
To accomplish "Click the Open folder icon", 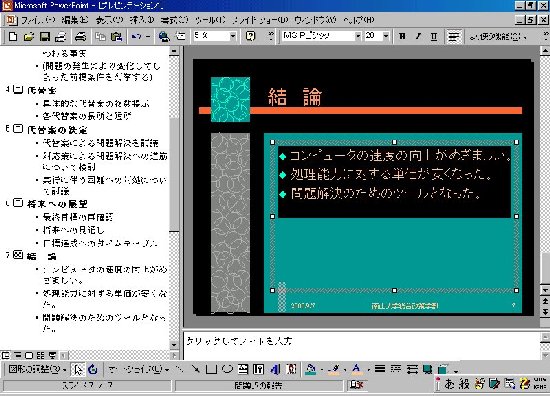I will (29, 36).
